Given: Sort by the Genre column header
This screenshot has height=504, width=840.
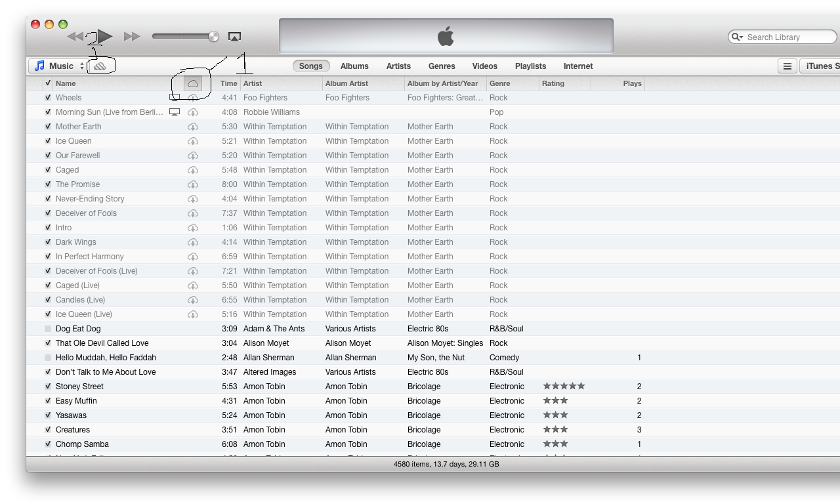Looking at the screenshot, I should (x=513, y=83).
